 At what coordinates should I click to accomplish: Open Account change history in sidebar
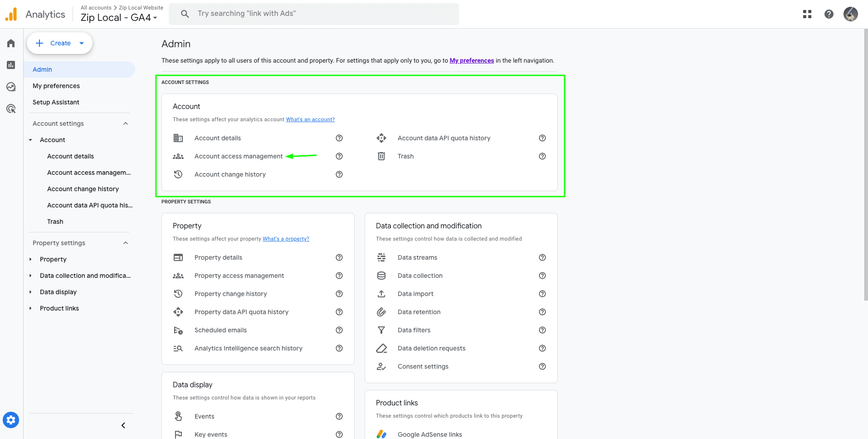(x=83, y=189)
